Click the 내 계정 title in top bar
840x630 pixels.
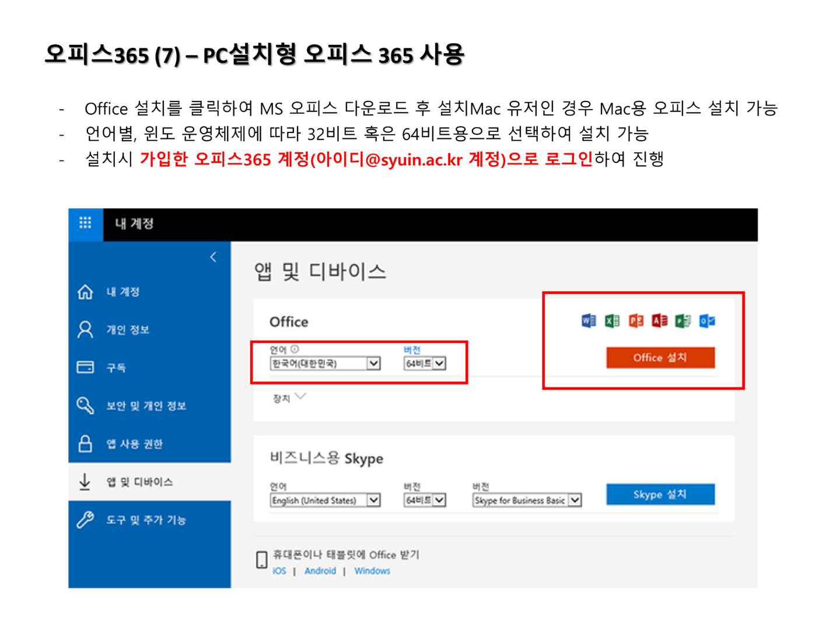pos(134,223)
